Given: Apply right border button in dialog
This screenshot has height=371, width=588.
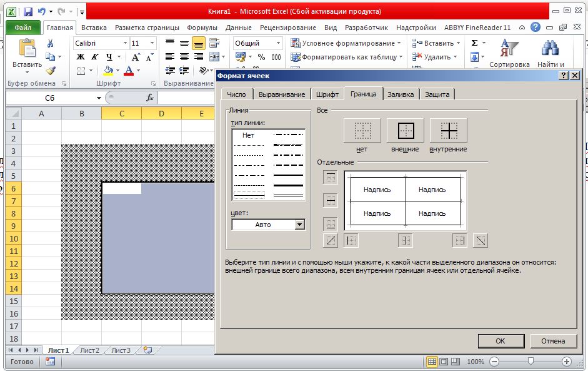Looking at the screenshot, I should click(x=460, y=240).
